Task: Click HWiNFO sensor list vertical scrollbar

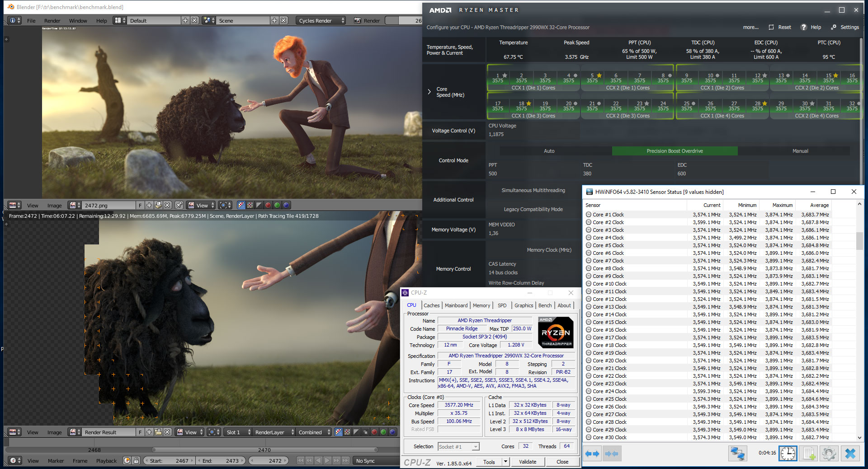Action: pos(859,241)
